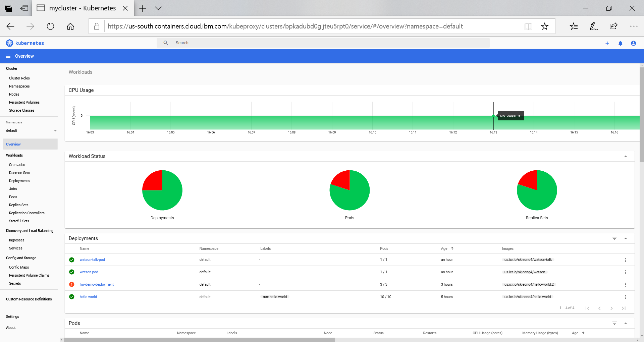The height and width of the screenshot is (342, 644).
Task: Open Secrets in sidebar
Action: point(15,283)
